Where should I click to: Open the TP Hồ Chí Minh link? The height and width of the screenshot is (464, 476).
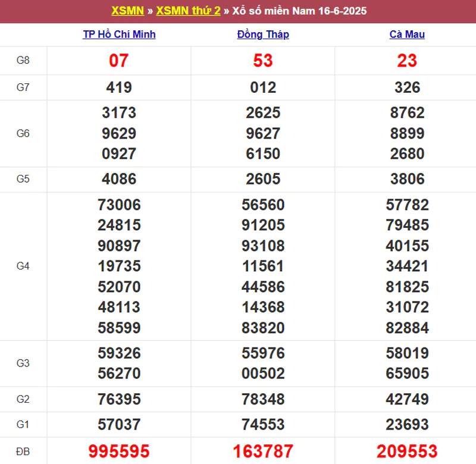click(x=120, y=35)
